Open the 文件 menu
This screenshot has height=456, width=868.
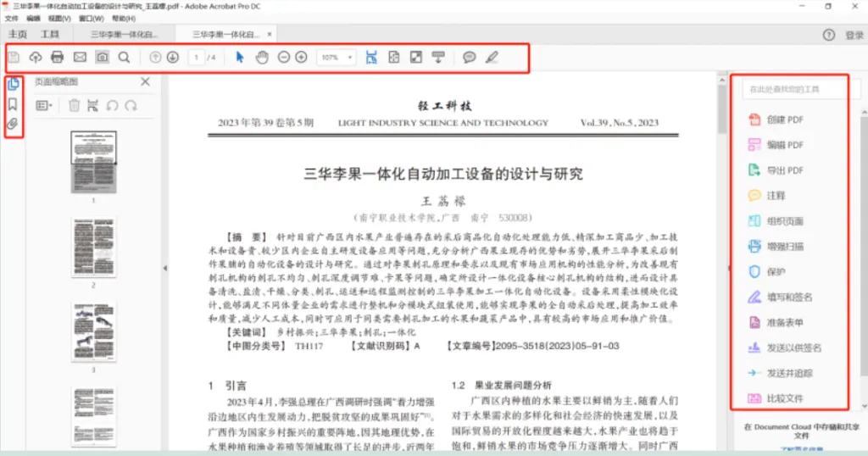(12, 19)
